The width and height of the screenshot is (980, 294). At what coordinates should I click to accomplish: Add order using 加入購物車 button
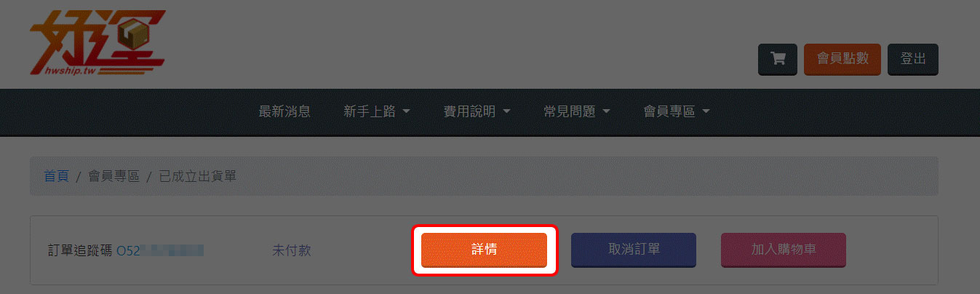click(784, 250)
